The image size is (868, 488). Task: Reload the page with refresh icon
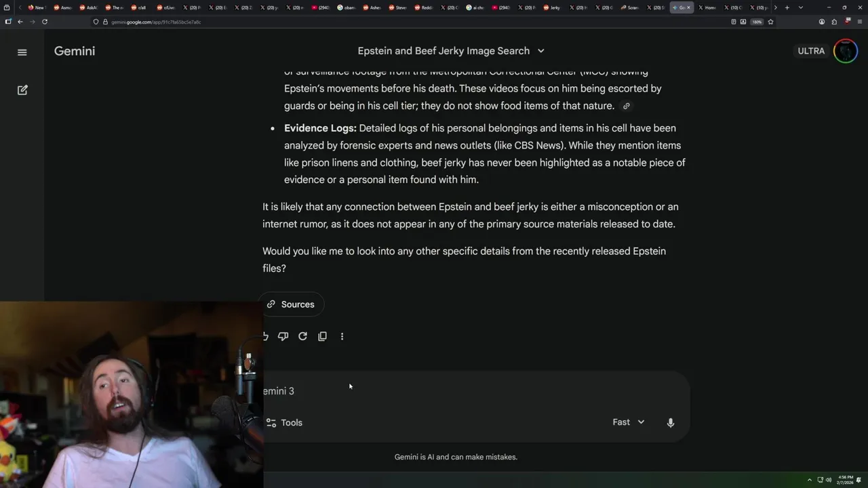tap(45, 22)
